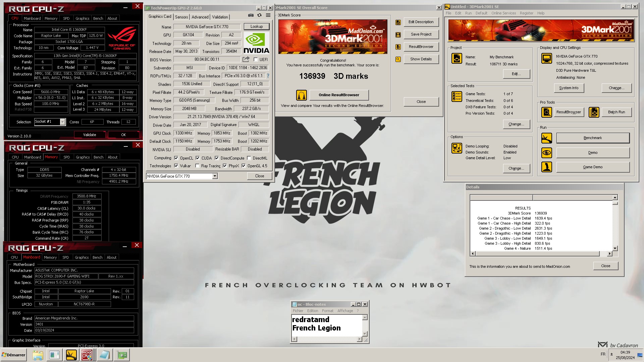
Task: Click the Batch Run icon
Action: (594, 112)
